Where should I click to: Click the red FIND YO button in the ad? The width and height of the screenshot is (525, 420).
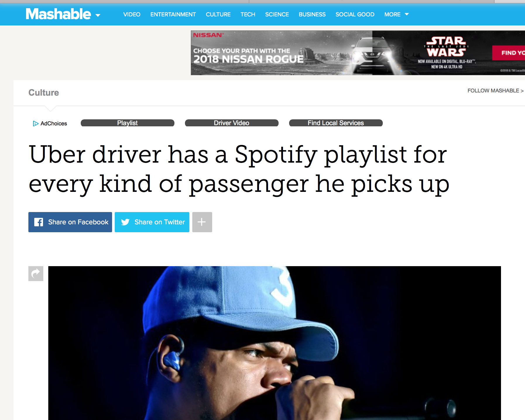[x=509, y=53]
